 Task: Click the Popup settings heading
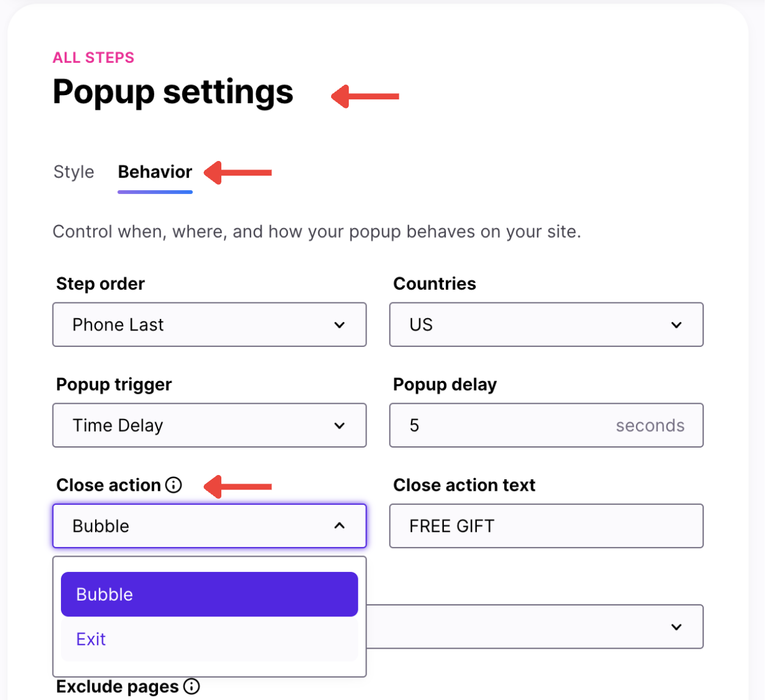coord(173,92)
